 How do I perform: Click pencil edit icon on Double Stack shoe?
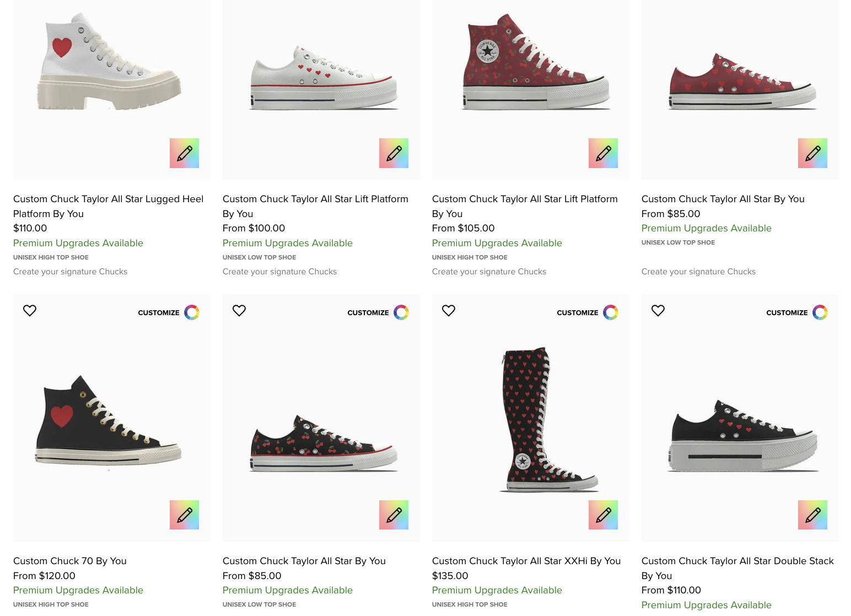(812, 515)
